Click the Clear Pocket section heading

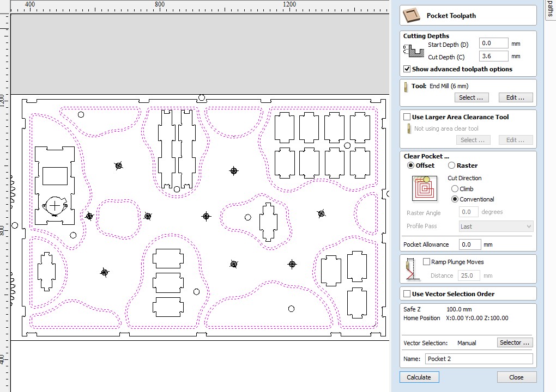tap(426, 156)
